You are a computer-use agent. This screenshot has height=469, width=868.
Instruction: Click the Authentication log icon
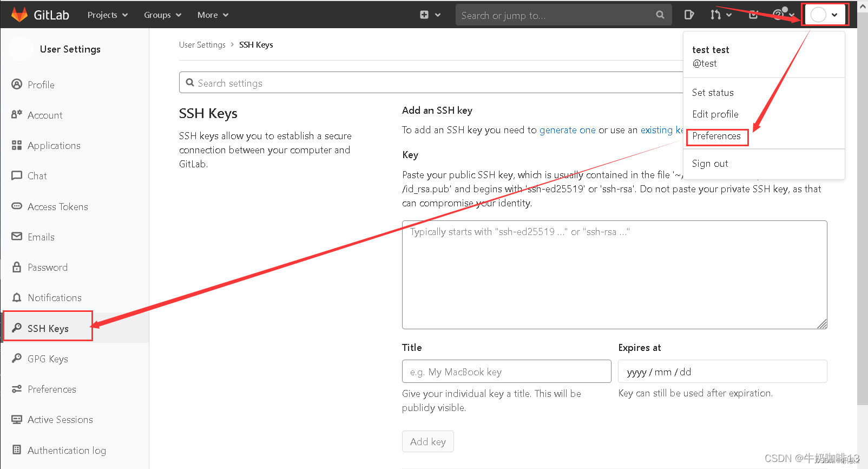[x=17, y=450]
